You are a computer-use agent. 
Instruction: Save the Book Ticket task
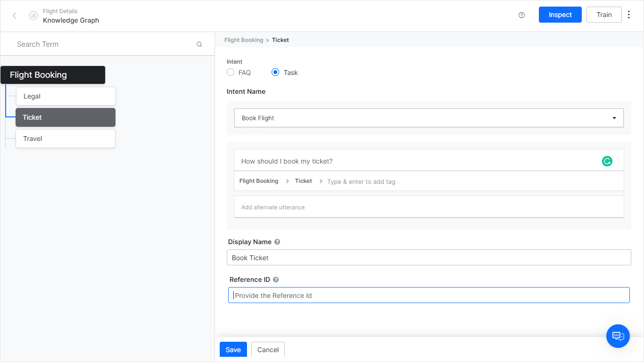coord(233,349)
